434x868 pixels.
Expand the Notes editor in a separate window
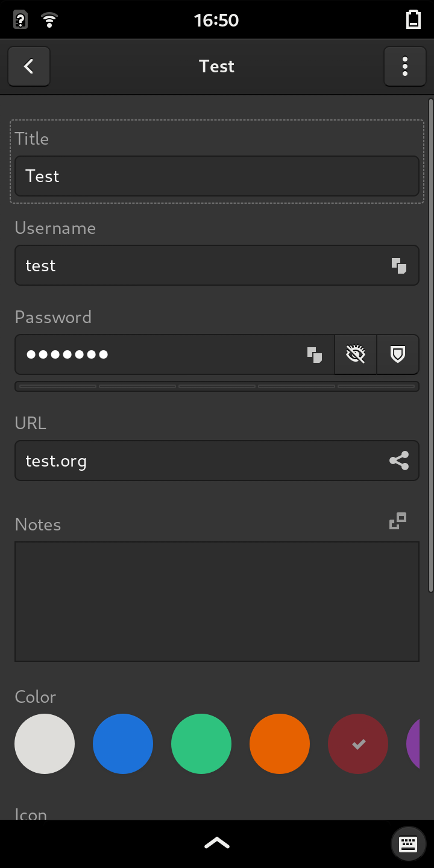tap(398, 521)
